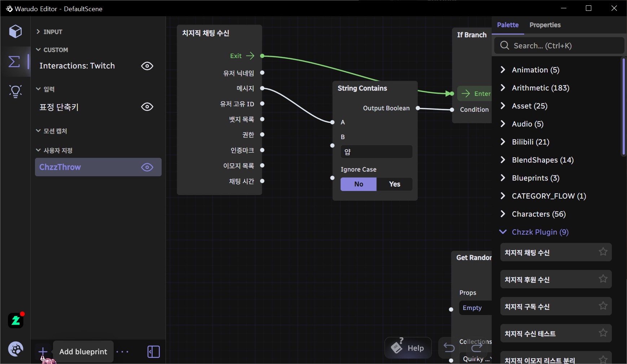Add the 치지직 채팅 수신 node from palette
Viewport: 627px width, 364px height.
(556, 252)
